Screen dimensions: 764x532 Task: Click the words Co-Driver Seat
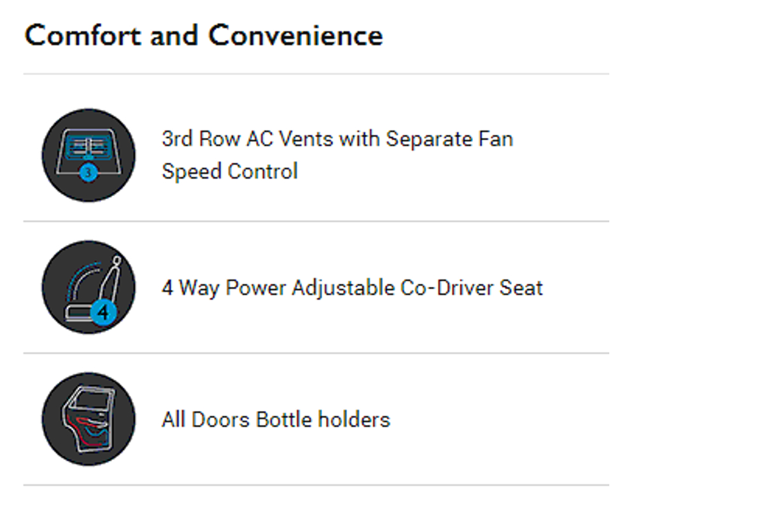[472, 288]
